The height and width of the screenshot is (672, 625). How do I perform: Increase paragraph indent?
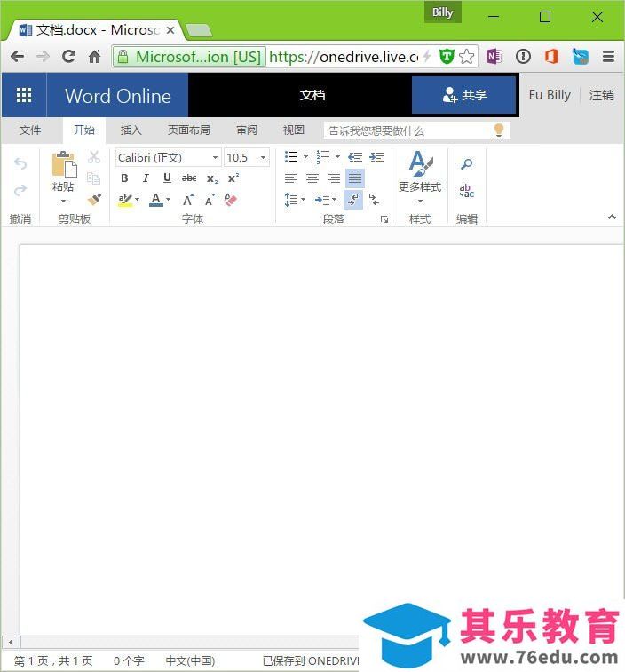(376, 157)
